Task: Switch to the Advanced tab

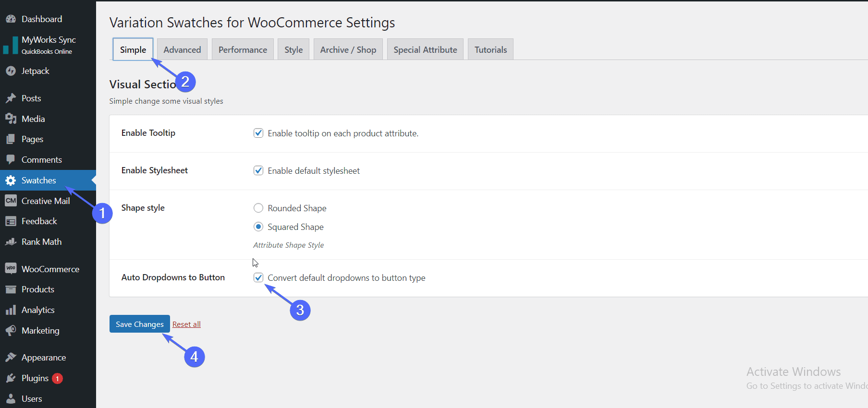Action: pos(182,49)
